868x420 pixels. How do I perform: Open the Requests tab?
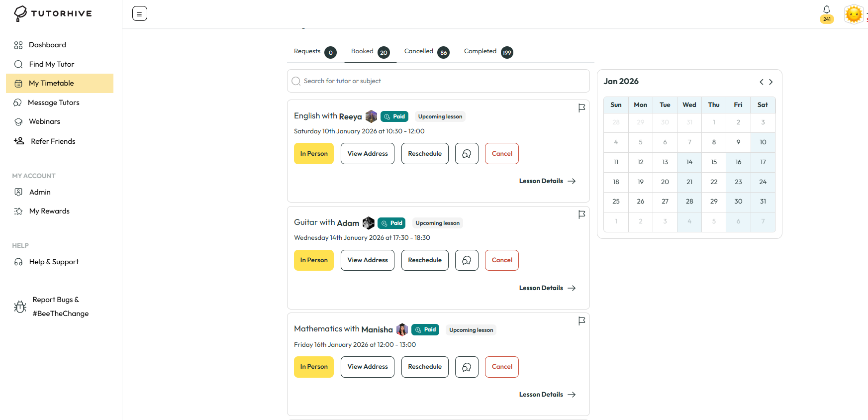[314, 52]
